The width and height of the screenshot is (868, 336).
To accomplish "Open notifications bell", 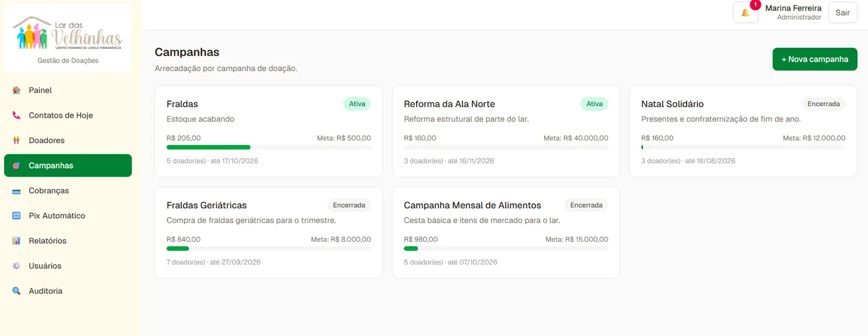I will coord(745,12).
